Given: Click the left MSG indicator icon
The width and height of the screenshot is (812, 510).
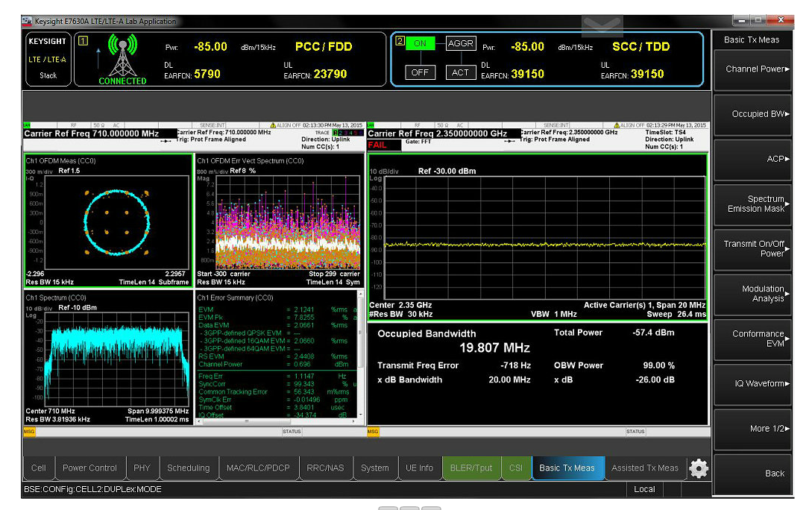Looking at the screenshot, I should coord(29,431).
